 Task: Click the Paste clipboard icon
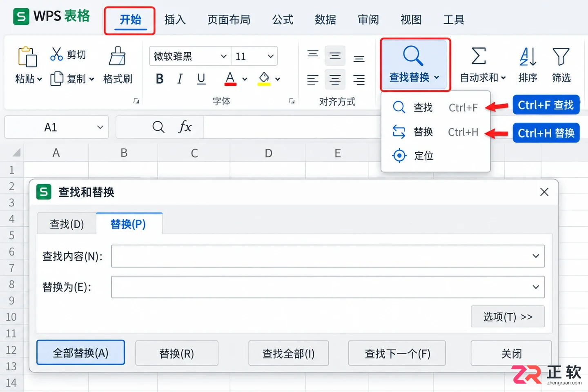click(x=27, y=56)
